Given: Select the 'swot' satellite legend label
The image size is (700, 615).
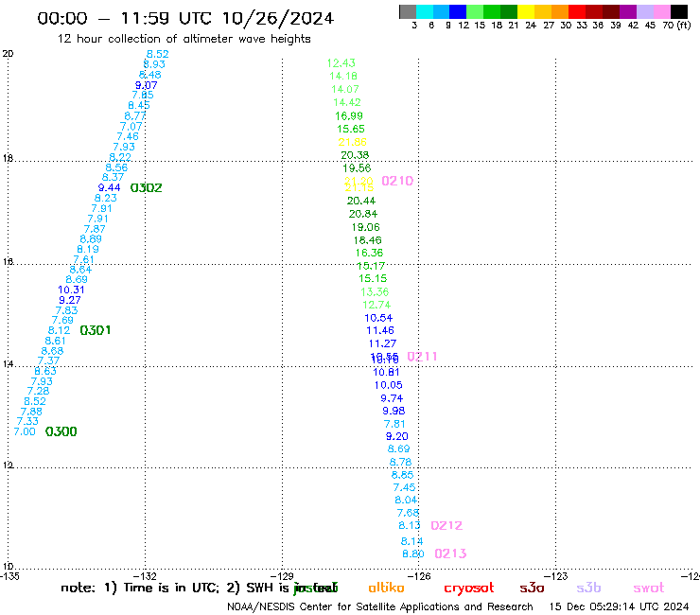Looking at the screenshot, I should pyautogui.click(x=649, y=589).
